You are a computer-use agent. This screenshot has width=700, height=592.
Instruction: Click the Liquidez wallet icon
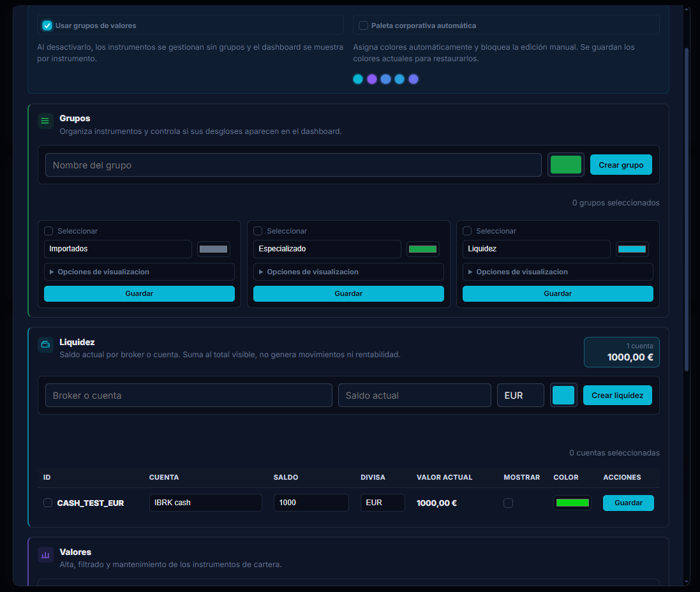point(45,344)
